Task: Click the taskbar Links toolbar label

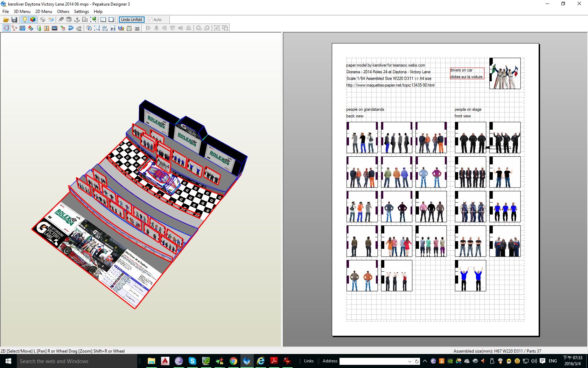Action: click(309, 361)
